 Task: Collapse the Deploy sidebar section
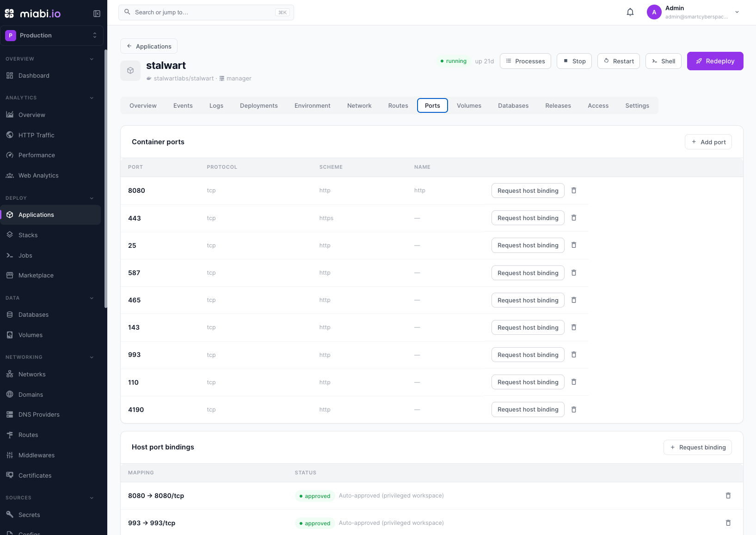(92, 198)
